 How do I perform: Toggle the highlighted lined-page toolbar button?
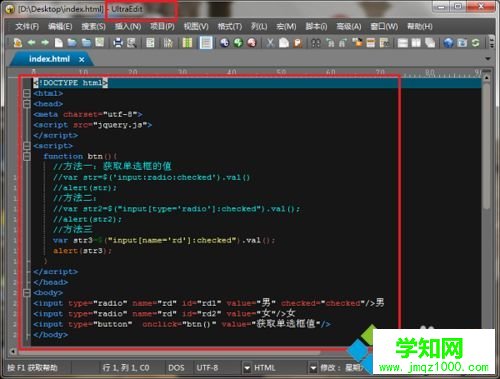point(206,43)
